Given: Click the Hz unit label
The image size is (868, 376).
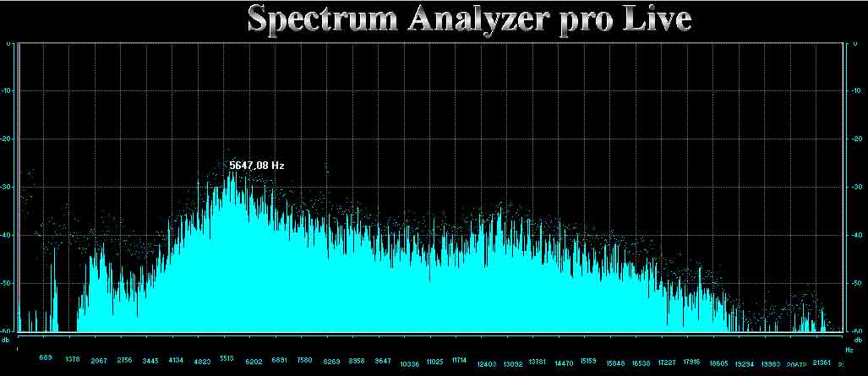Looking at the screenshot, I should [x=849, y=351].
